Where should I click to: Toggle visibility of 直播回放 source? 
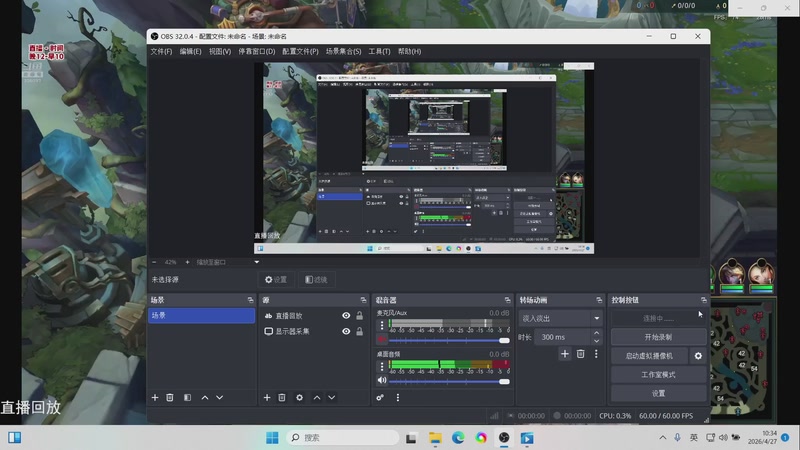[346, 315]
